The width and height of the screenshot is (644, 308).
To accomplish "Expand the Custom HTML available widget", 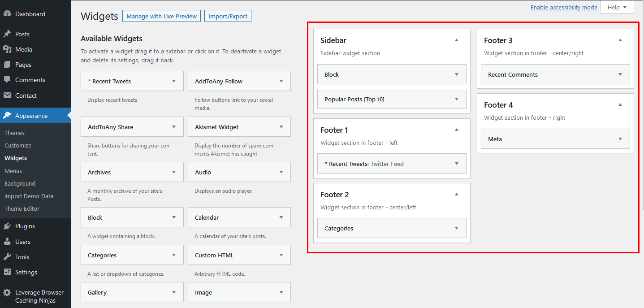I will (281, 255).
